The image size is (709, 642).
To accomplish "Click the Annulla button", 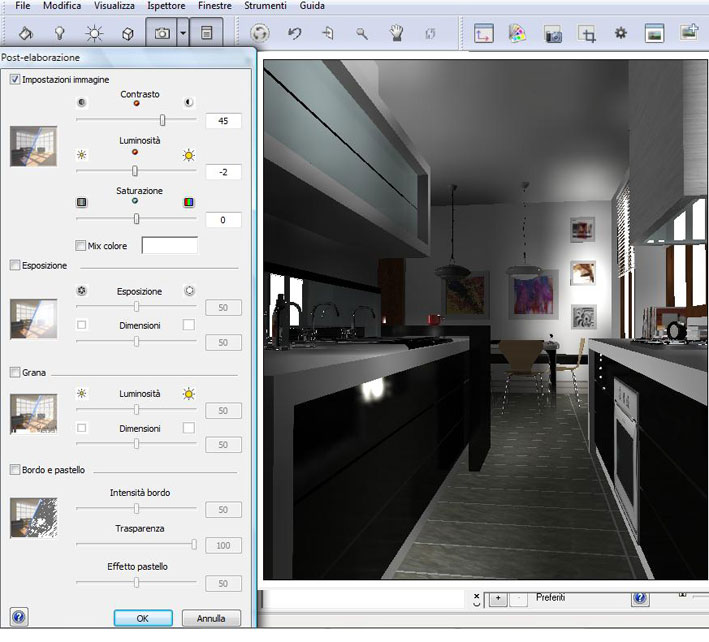I will click(210, 618).
